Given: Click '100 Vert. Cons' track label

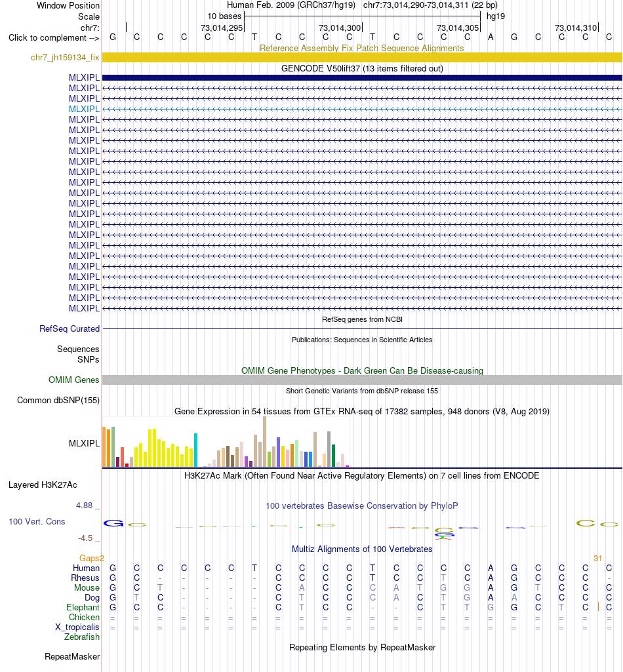Looking at the screenshot, I should pos(37,522).
